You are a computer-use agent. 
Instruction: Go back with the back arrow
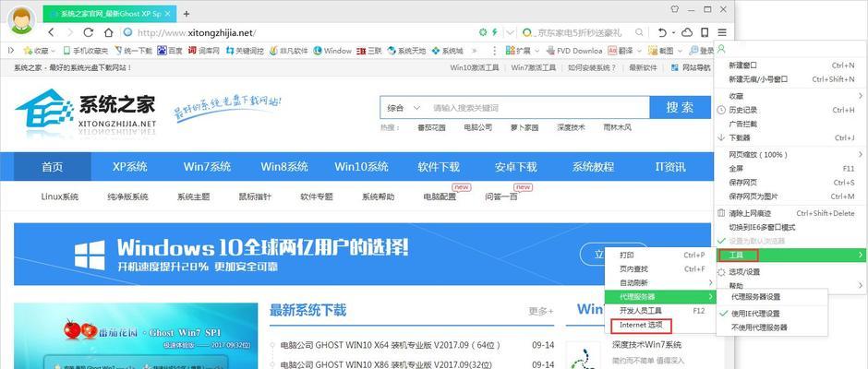pos(51,32)
